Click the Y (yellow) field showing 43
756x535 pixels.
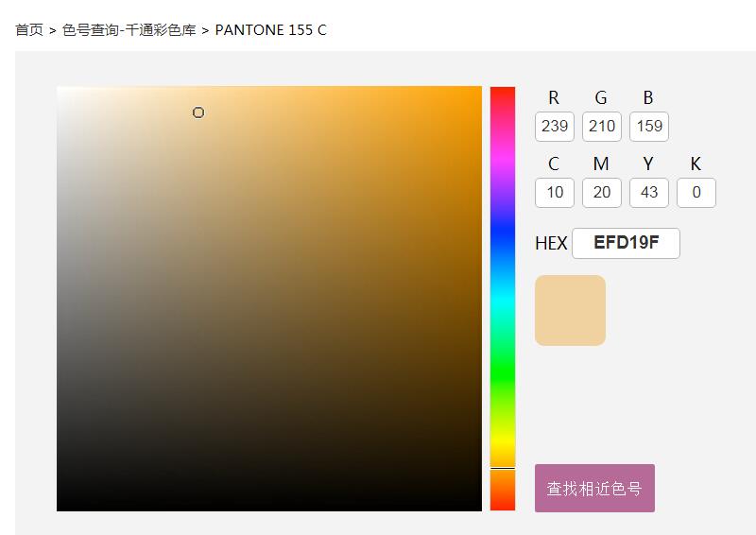(x=649, y=193)
